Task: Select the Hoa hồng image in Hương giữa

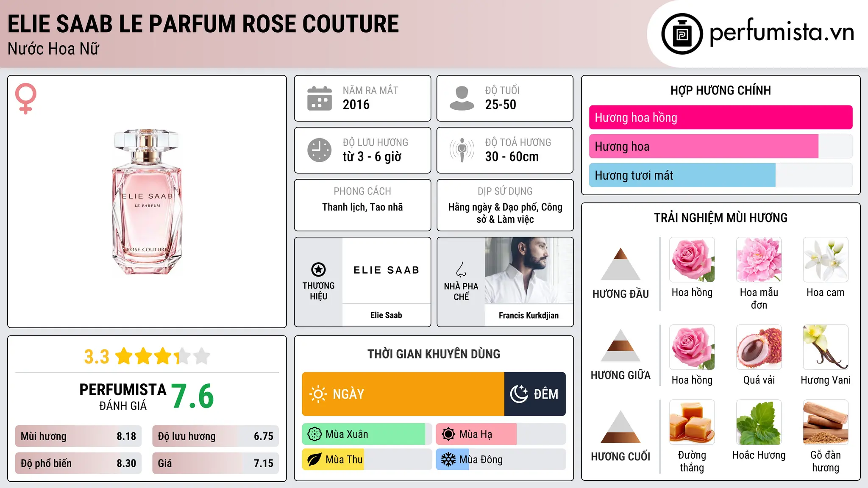Action: (x=692, y=347)
